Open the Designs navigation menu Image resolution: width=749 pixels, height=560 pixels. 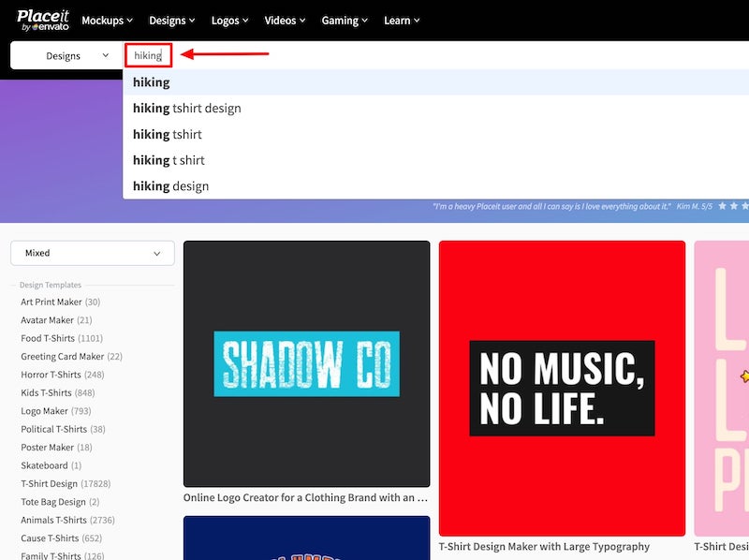click(172, 21)
